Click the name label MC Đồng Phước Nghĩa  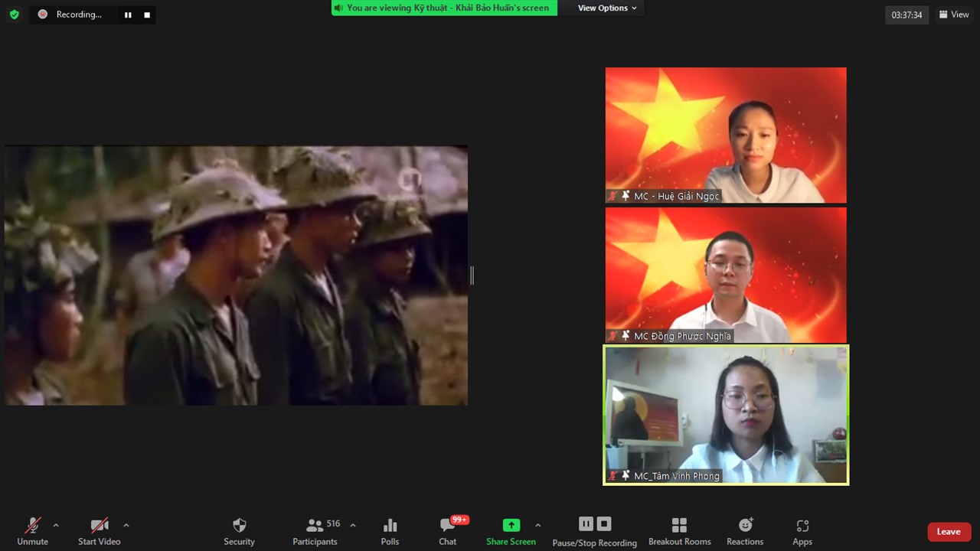pyautogui.click(x=683, y=337)
